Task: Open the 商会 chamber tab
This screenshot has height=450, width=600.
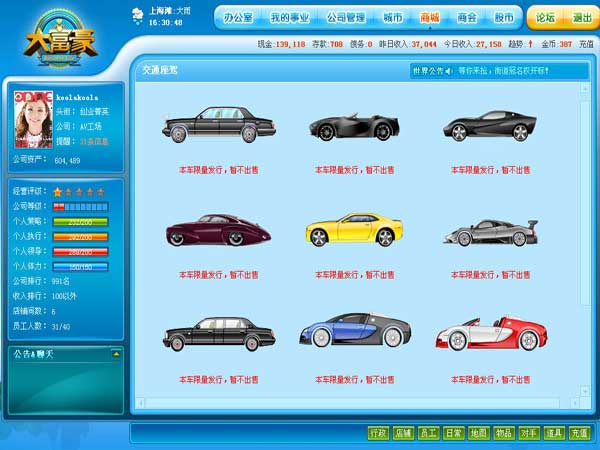Action: click(467, 18)
